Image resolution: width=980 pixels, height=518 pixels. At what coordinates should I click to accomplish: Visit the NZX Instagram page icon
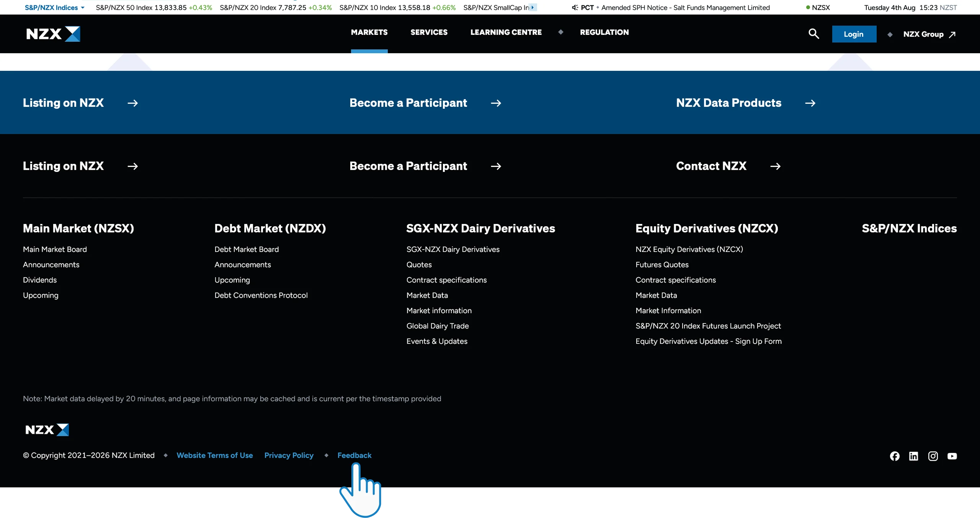[x=933, y=456]
